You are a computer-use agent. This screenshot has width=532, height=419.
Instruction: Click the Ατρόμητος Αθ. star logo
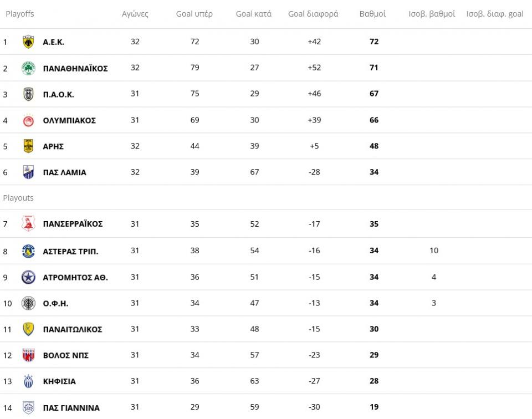pyautogui.click(x=28, y=277)
